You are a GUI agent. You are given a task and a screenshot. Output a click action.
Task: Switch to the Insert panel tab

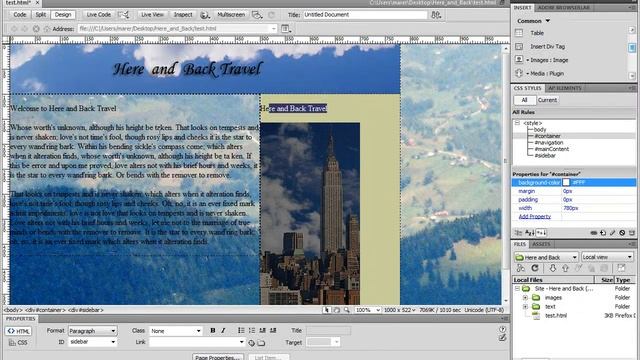pyautogui.click(x=522, y=8)
